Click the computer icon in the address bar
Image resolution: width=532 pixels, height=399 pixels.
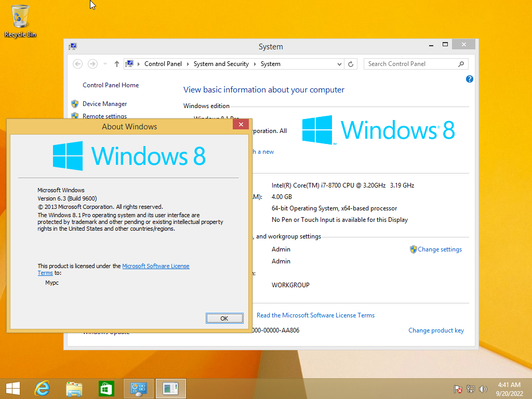tap(129, 64)
